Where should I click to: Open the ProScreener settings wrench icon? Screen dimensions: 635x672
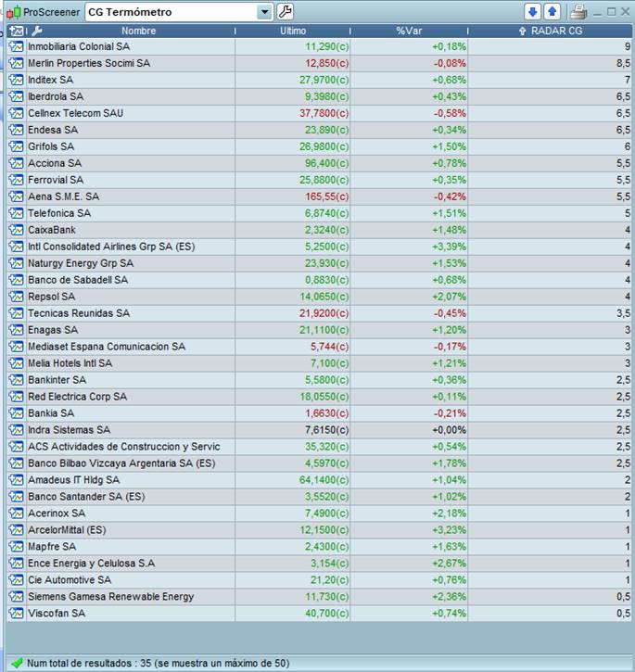click(x=286, y=11)
